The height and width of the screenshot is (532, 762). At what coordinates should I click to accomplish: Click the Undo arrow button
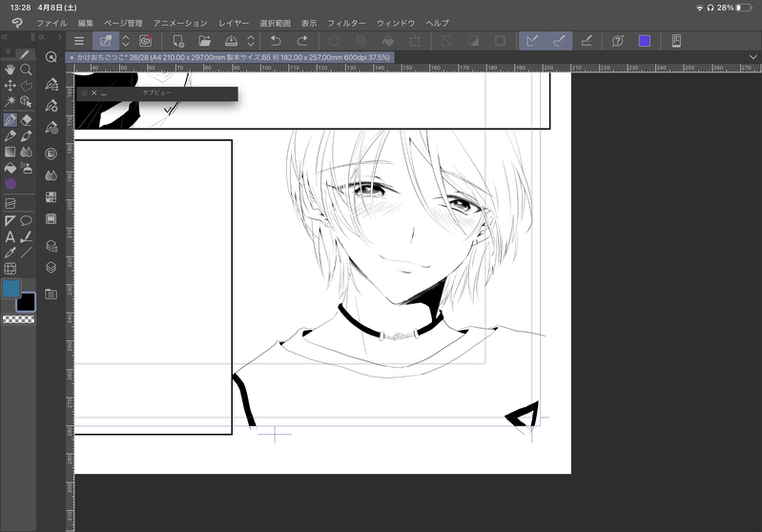pyautogui.click(x=276, y=41)
